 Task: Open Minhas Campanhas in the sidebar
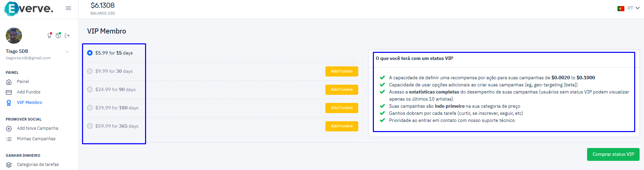point(36,139)
